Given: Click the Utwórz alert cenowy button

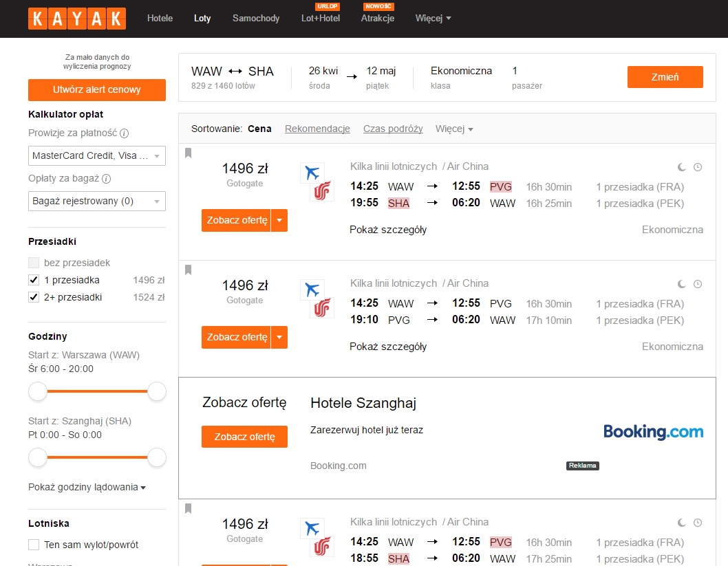Looking at the screenshot, I should click(x=97, y=90).
